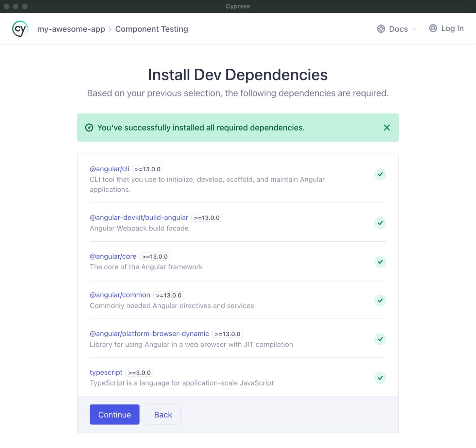Image resolution: width=476 pixels, height=448 pixels.
Task: Dismiss the dependencies installed notification
Action: (x=387, y=127)
